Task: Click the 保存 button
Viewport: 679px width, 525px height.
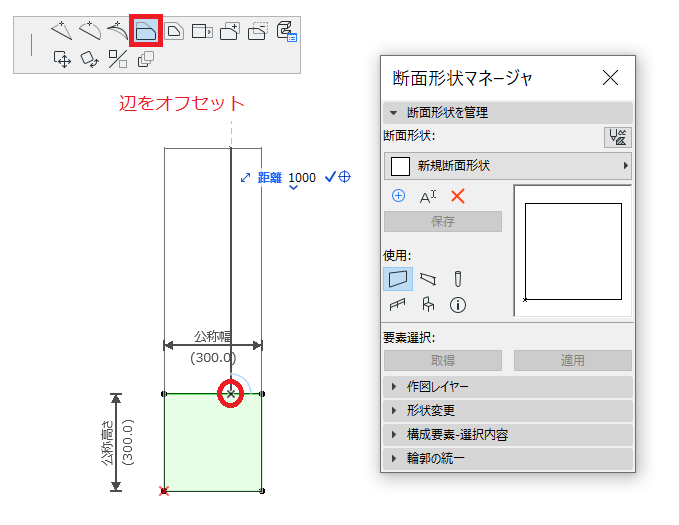Action: click(x=443, y=221)
